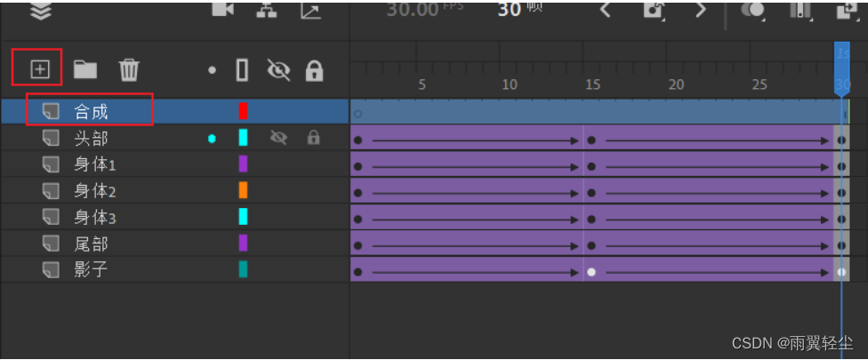Click the camera icon in timeline header
This screenshot has height=360, width=868.
(222, 9)
